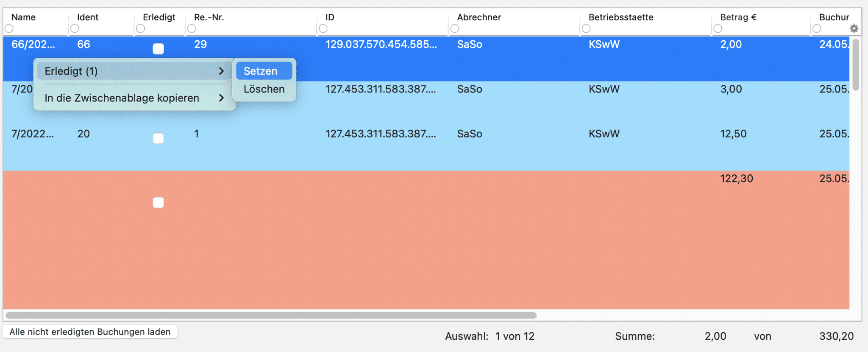The width and height of the screenshot is (868, 352).
Task: Expand the Erledigt (1) chevron arrow
Action: [221, 71]
